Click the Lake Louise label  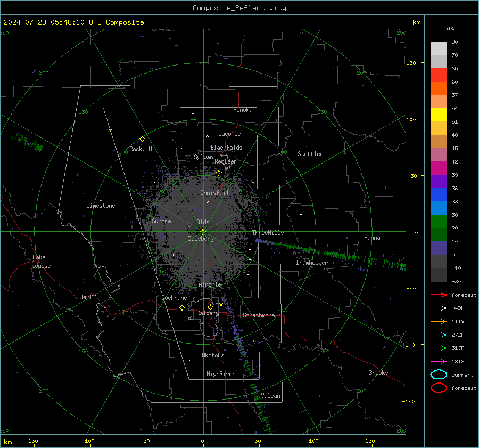point(41,262)
